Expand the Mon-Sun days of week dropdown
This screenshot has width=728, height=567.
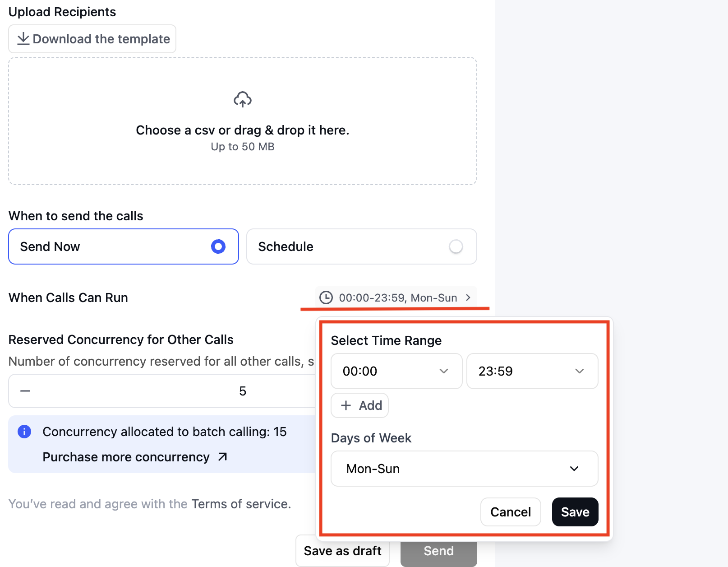[x=465, y=469]
